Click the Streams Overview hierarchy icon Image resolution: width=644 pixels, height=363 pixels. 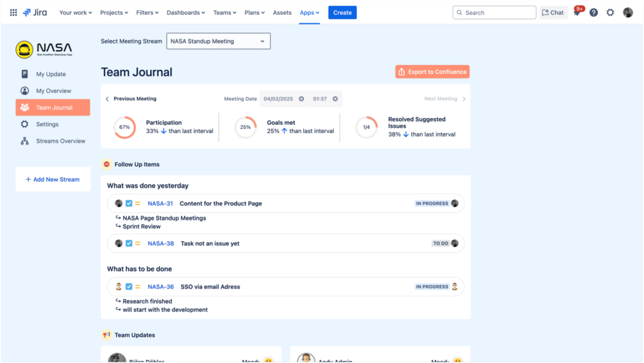coord(24,141)
